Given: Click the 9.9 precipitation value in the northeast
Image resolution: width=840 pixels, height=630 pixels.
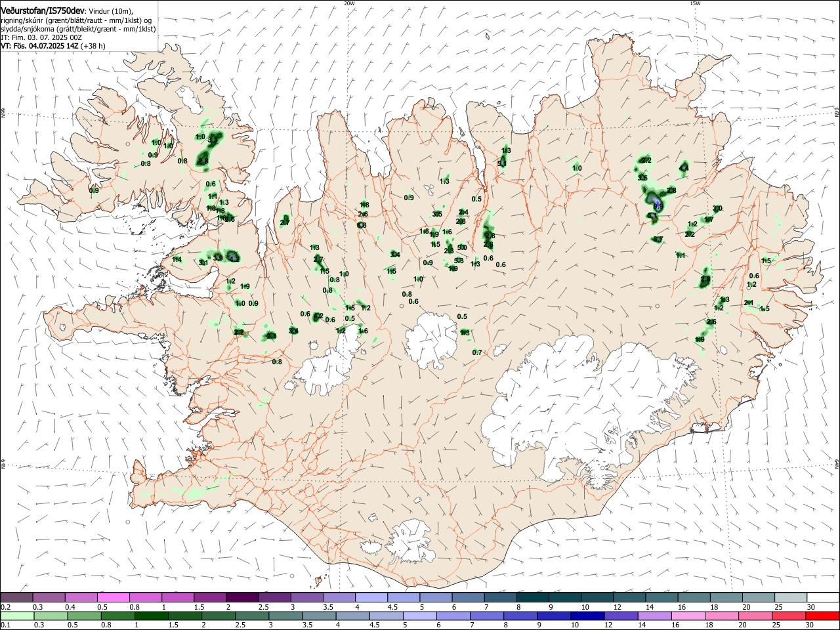Looking at the screenshot, I should [x=657, y=205].
